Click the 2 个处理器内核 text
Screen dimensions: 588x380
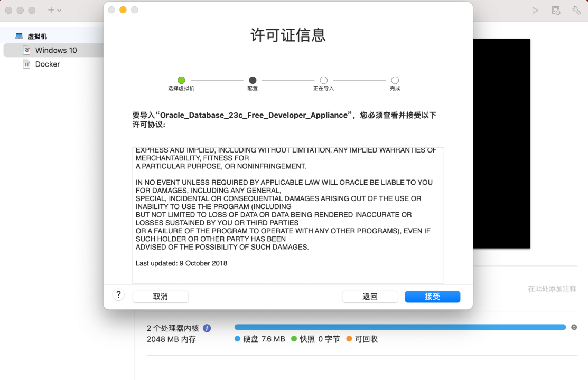173,328
